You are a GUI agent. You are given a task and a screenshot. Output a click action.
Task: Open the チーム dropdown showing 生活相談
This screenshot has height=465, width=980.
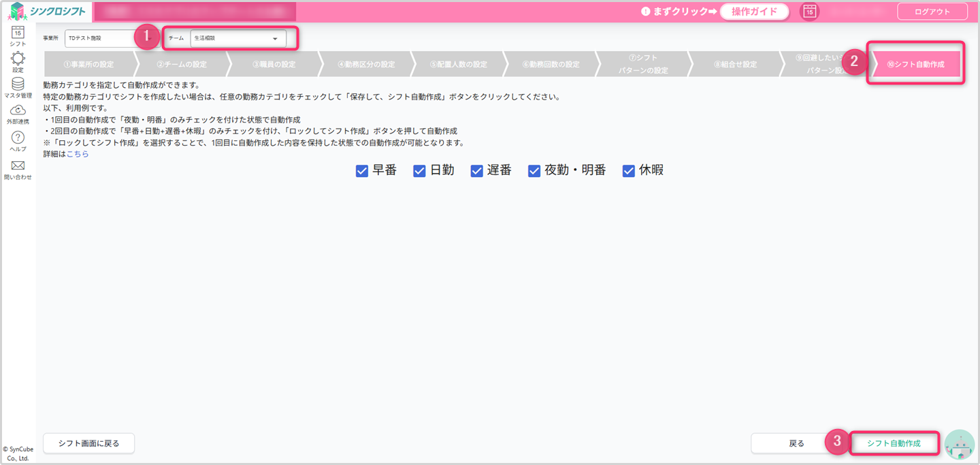pos(238,39)
